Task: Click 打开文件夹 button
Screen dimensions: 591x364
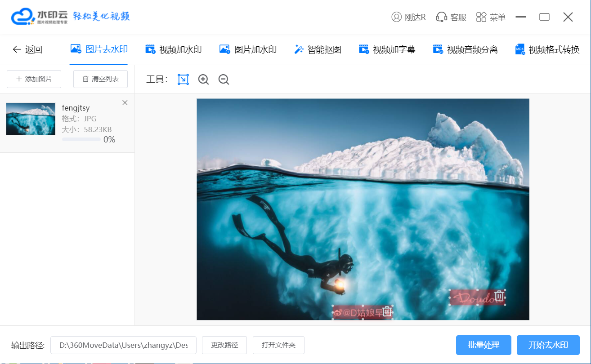Action: 278,345
